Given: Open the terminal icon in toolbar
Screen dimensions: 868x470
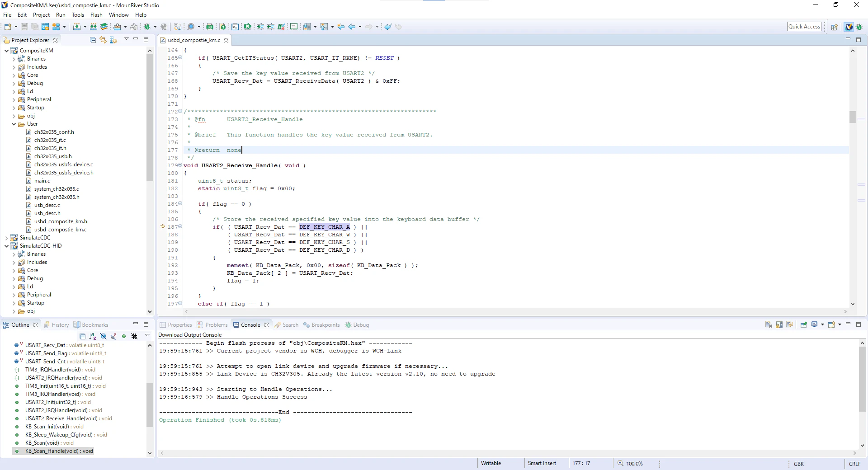Looking at the screenshot, I should coord(235,27).
